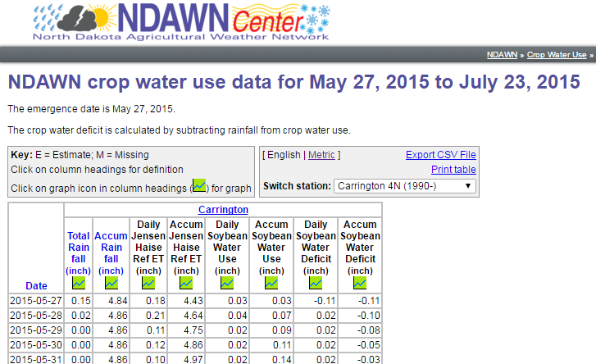Select the 2015-05-30 date cell
This screenshot has width=596, height=364.
(x=36, y=345)
